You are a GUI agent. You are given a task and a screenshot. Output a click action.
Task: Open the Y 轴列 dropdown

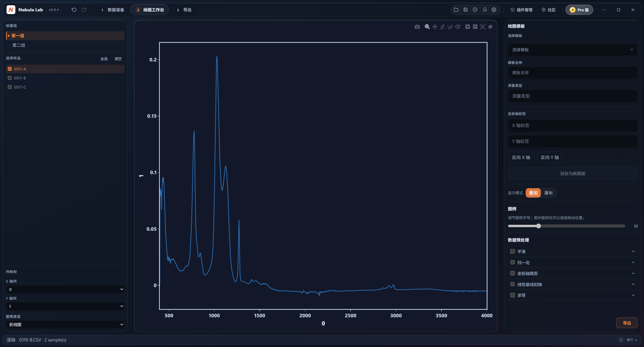point(65,306)
